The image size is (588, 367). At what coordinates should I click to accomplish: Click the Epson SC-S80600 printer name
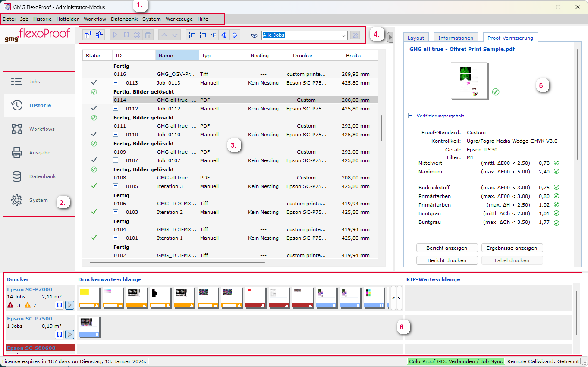point(31,348)
